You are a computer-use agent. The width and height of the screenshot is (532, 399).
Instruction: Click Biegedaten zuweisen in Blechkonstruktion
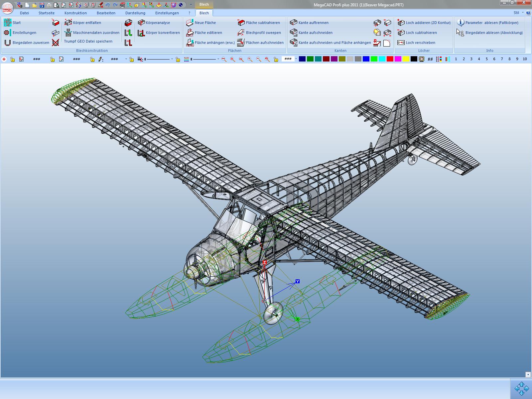pyautogui.click(x=30, y=43)
